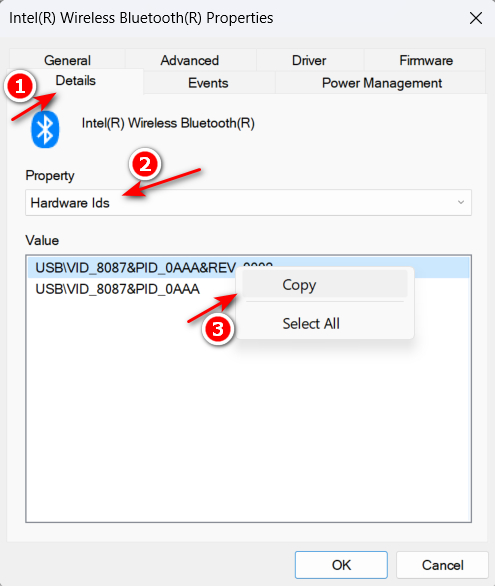495x586 pixels.
Task: Click the Cancel button
Action: (x=442, y=565)
